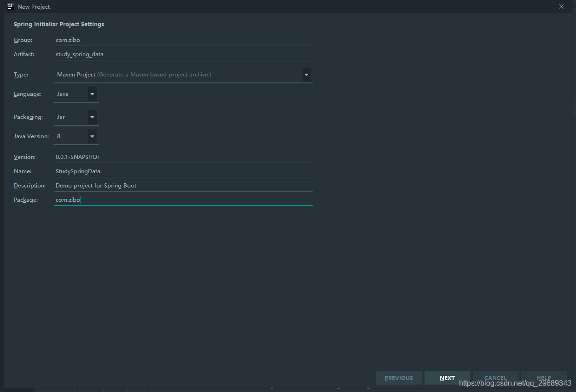Expand the Language dropdown
This screenshot has height=392, width=576.
click(93, 94)
